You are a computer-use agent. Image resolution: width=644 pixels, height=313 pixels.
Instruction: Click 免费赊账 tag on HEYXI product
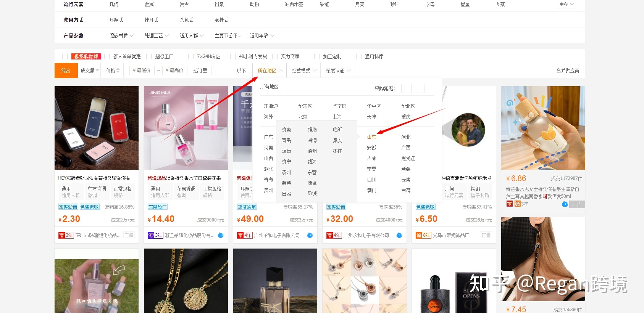tap(90, 207)
